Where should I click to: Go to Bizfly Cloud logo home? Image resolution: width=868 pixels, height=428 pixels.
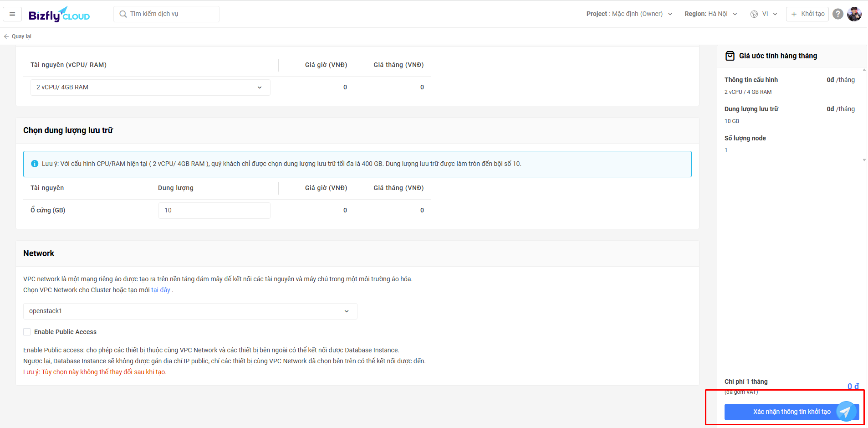[x=59, y=15]
